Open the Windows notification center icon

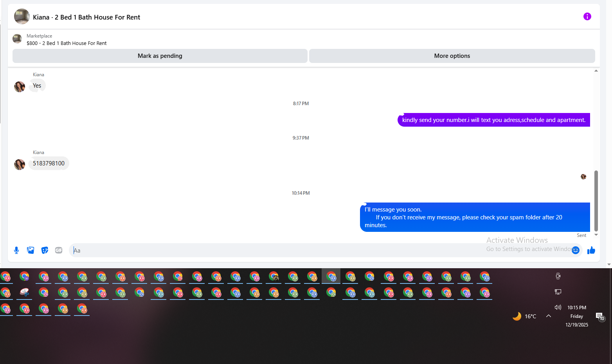[600, 316]
